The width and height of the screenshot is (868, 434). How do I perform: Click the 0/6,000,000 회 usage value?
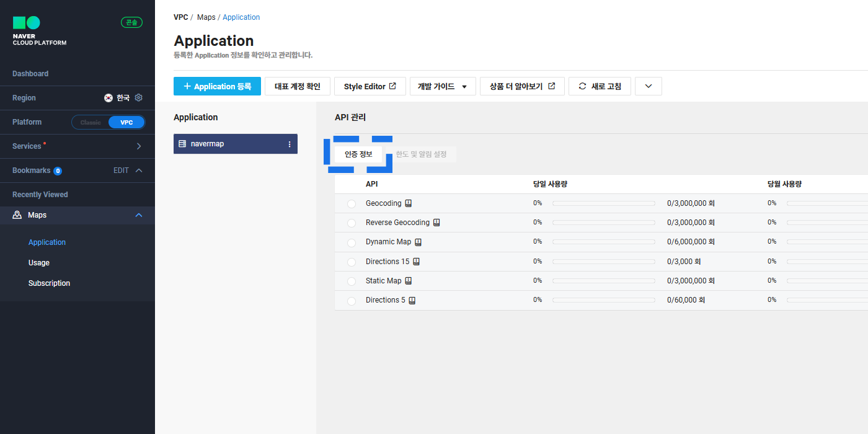click(691, 242)
